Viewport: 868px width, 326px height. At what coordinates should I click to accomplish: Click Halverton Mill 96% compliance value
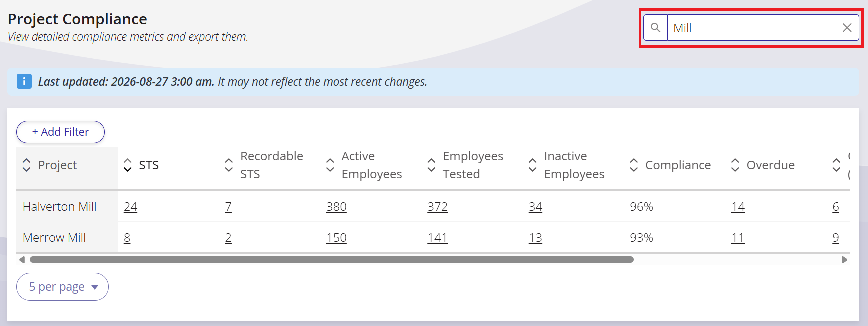click(642, 207)
